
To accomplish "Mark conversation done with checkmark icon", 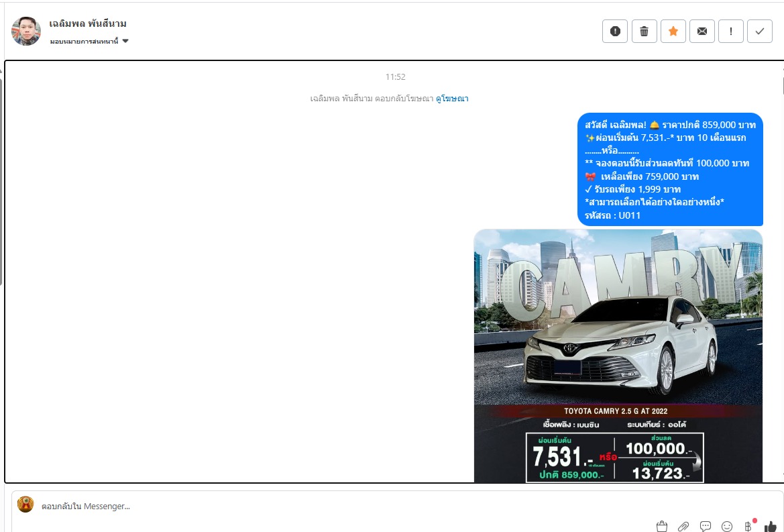I will 760,32.
